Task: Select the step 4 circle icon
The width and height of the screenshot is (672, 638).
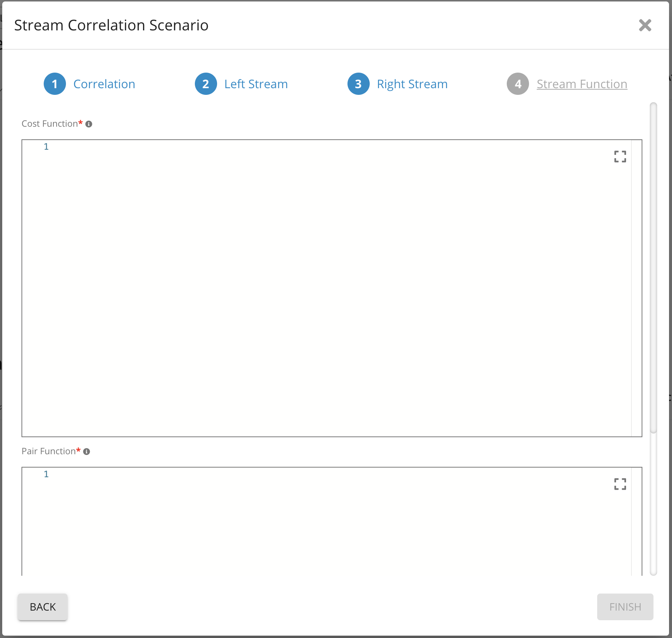Action: coord(518,84)
